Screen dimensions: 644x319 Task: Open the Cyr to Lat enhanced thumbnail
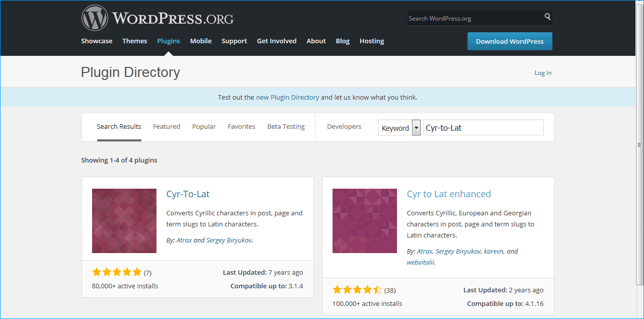tap(365, 221)
